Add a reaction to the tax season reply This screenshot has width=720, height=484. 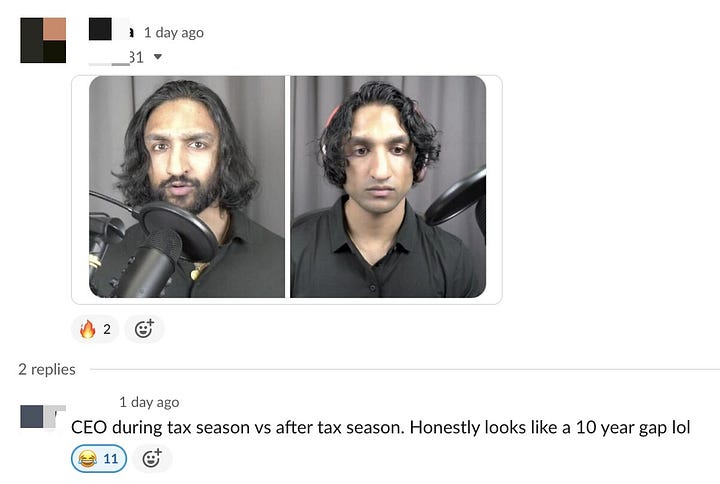(x=152, y=458)
